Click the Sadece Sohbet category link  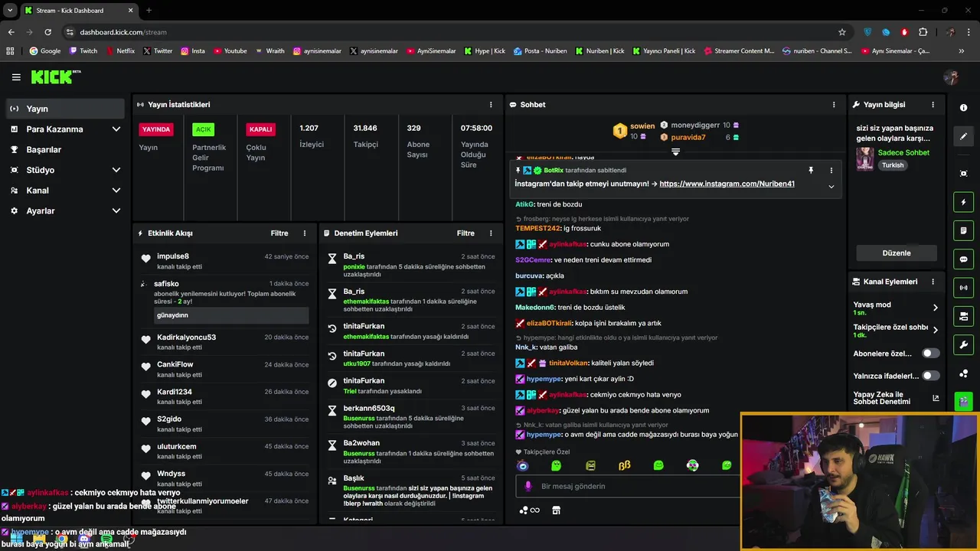click(x=903, y=152)
